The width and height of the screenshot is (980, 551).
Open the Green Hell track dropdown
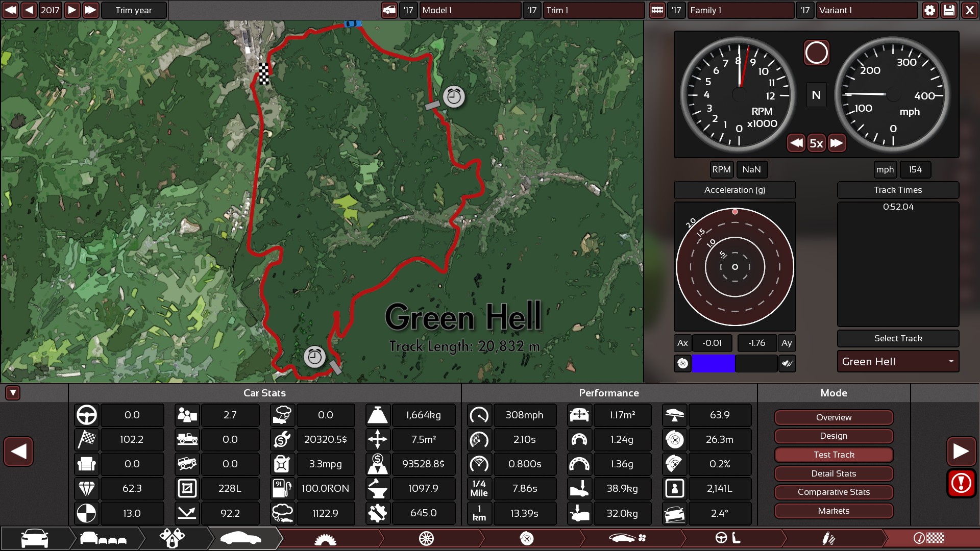[x=898, y=361]
